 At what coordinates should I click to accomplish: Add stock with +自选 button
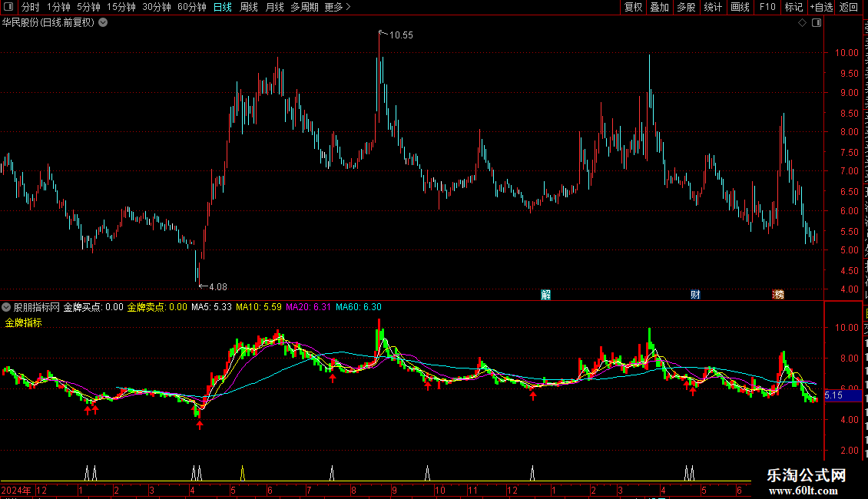click(x=821, y=7)
